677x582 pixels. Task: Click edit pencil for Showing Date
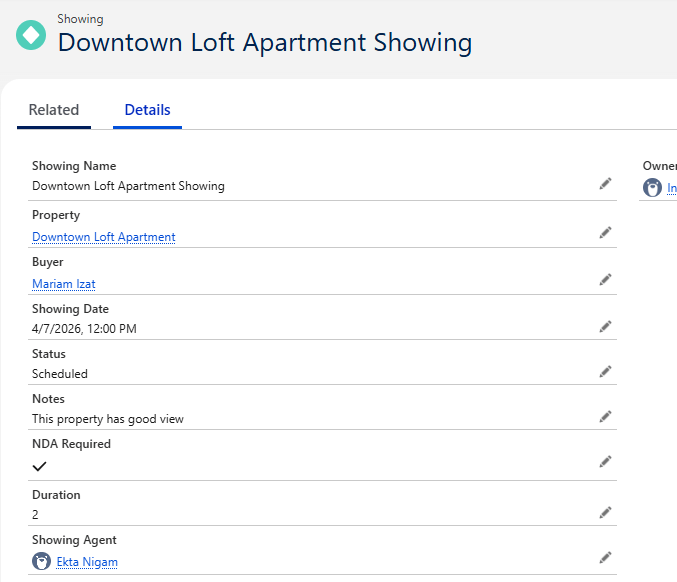[605, 326]
